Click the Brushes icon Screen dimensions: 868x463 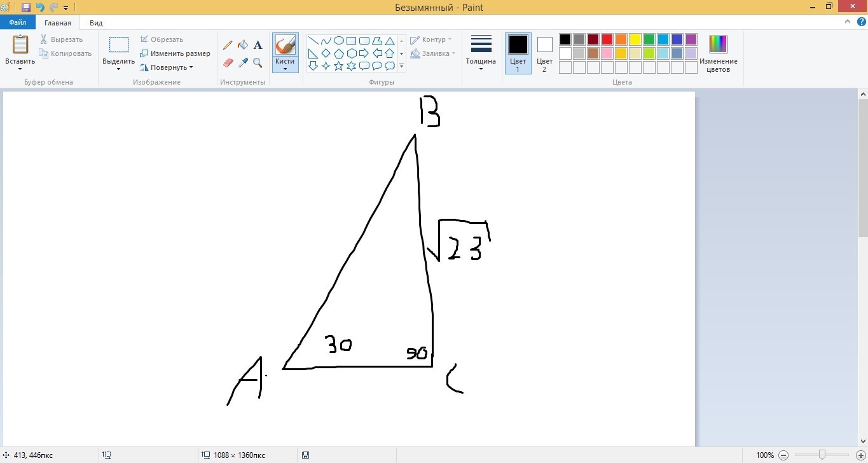[286, 45]
